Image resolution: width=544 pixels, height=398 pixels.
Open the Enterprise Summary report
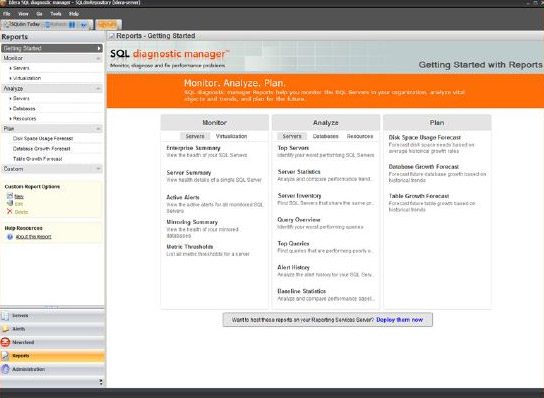(x=193, y=148)
